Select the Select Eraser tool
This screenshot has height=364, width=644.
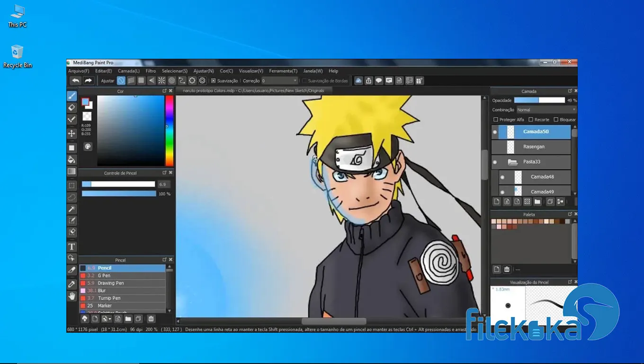pos(72,232)
